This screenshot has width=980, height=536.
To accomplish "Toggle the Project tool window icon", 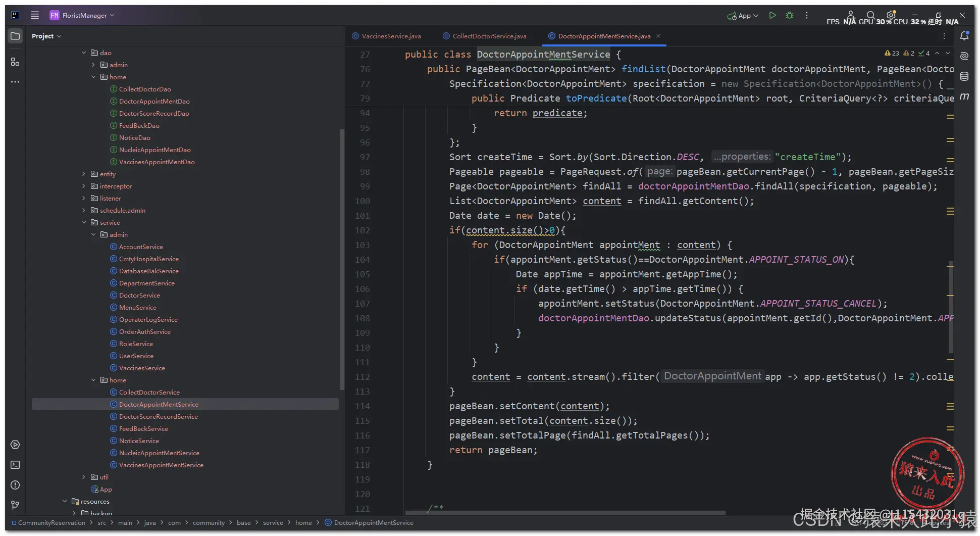I will click(15, 36).
